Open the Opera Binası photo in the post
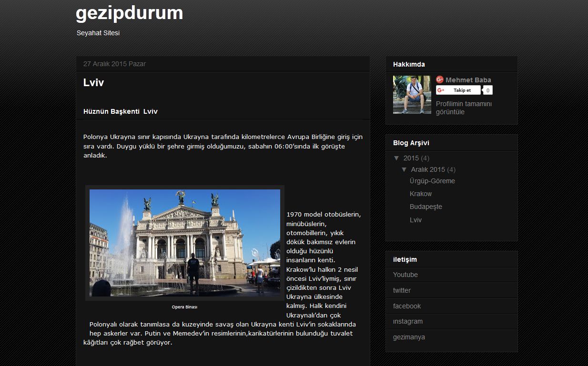 [185, 243]
